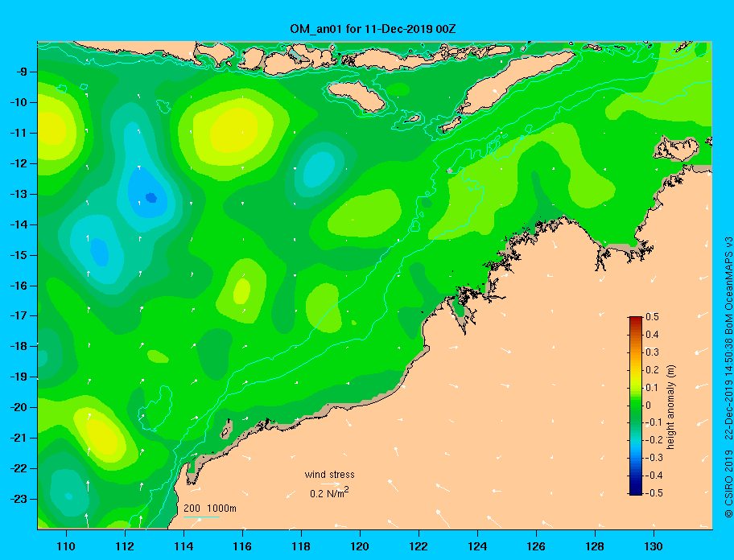734x560 pixels.
Task: Select the latitude label -10 on y-axis
Action: pyautogui.click(x=19, y=102)
